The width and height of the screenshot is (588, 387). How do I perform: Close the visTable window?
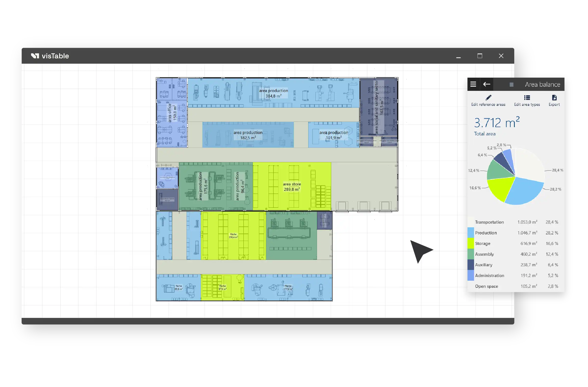click(501, 56)
